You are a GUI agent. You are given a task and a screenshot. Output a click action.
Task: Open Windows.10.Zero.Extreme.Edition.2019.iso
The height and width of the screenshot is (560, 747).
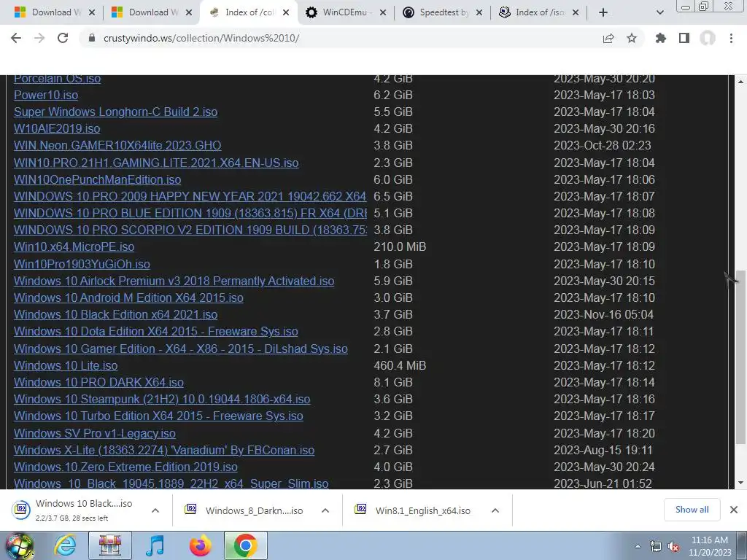[125, 467]
